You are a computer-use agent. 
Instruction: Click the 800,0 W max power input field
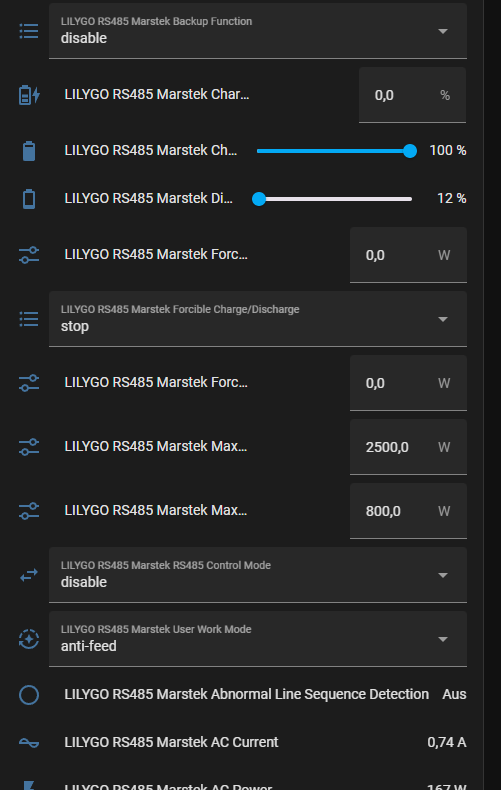point(408,511)
